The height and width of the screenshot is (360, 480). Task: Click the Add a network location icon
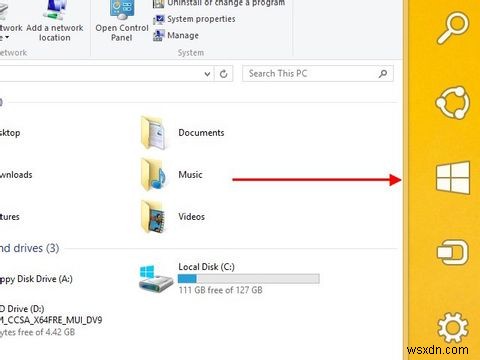click(55, 10)
